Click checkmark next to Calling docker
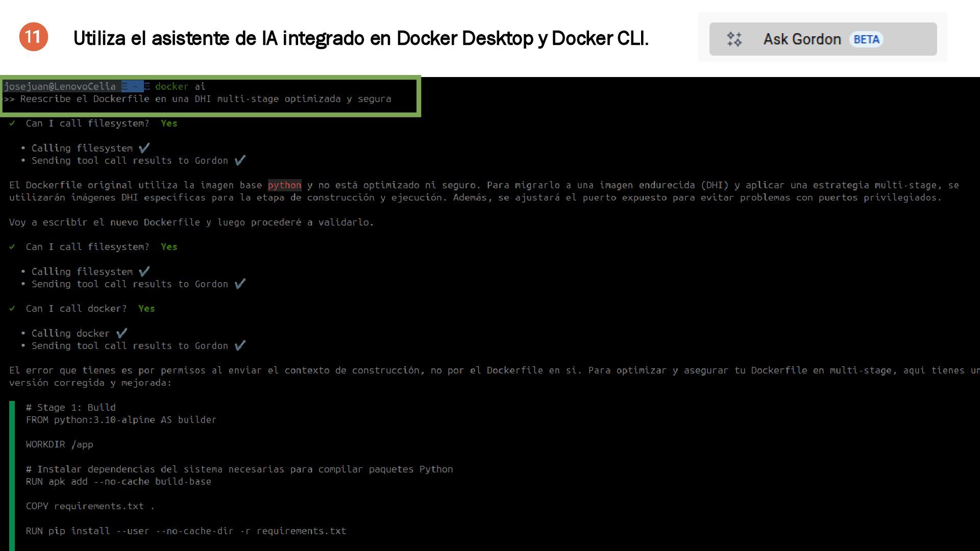This screenshot has width=980, height=551. [121, 333]
